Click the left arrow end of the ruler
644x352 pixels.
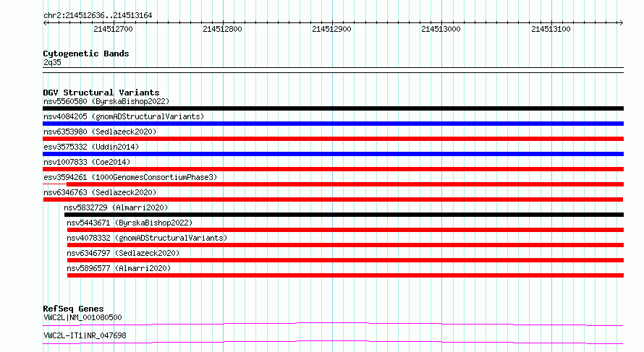click(45, 23)
